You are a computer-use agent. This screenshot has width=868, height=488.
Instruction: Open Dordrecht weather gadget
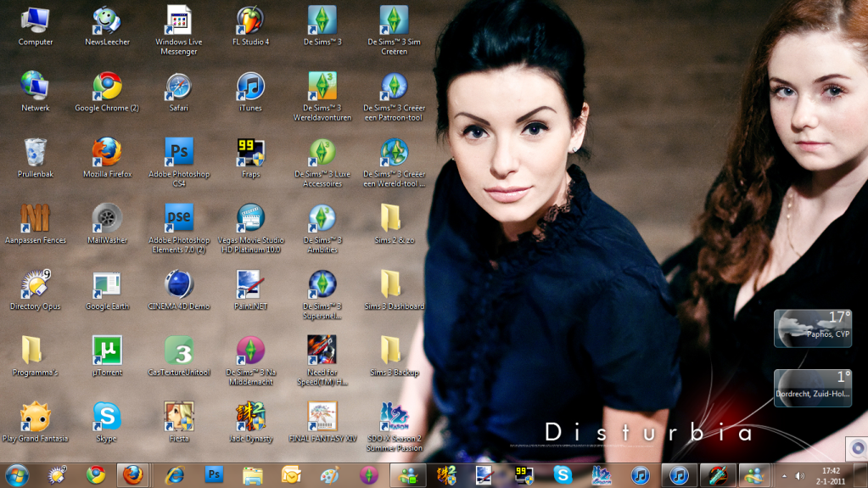point(813,389)
